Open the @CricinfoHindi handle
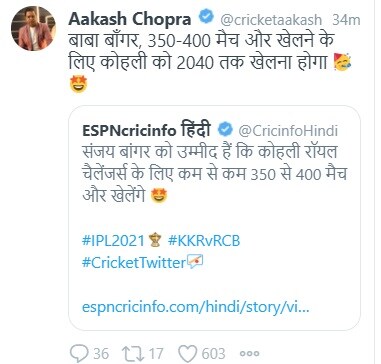 click(288, 131)
